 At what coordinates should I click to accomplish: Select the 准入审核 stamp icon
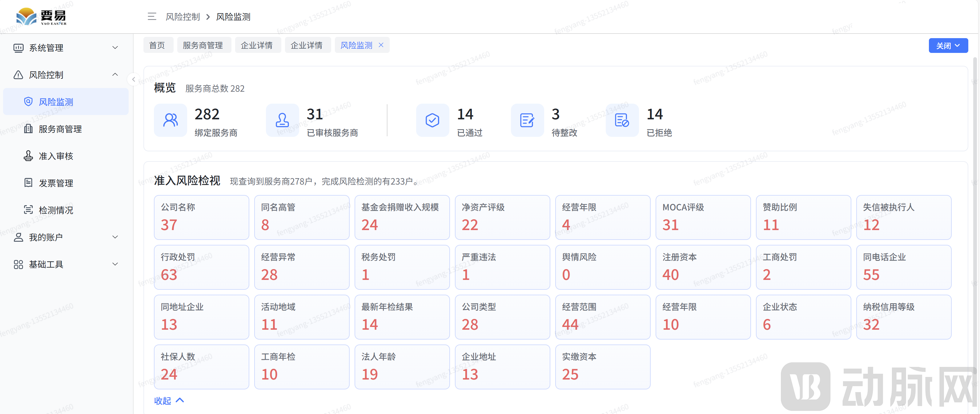tap(28, 156)
